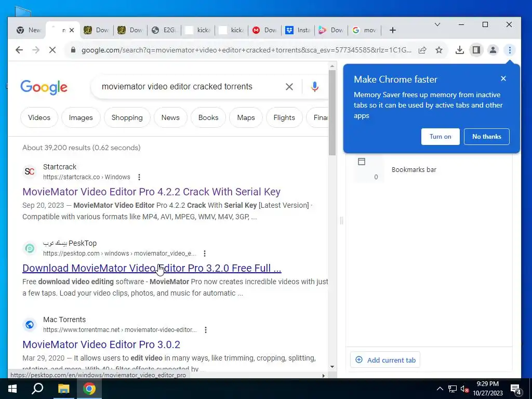Screen dimensions: 532x399
Task: Start voice search with microphone
Action: point(315,87)
